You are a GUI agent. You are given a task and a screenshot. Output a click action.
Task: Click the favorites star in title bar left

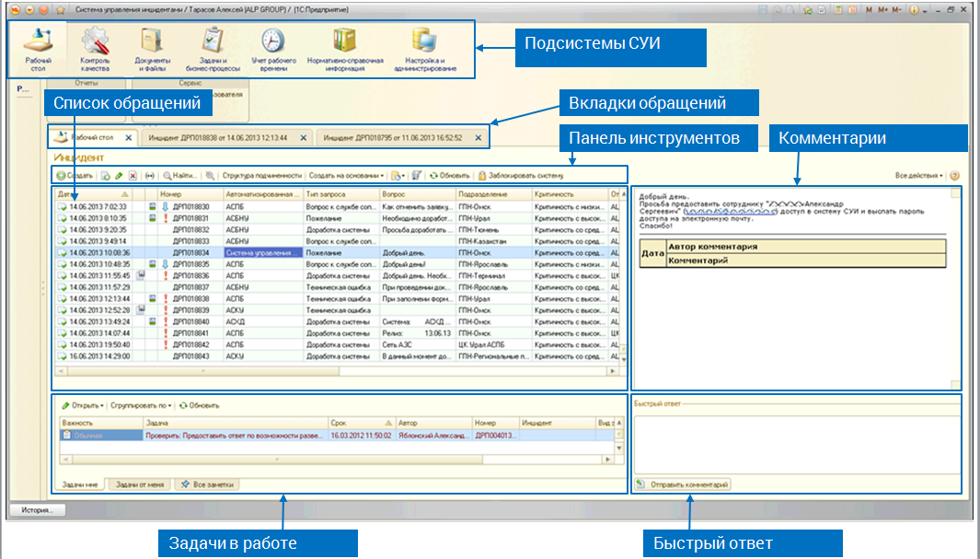pos(60,10)
